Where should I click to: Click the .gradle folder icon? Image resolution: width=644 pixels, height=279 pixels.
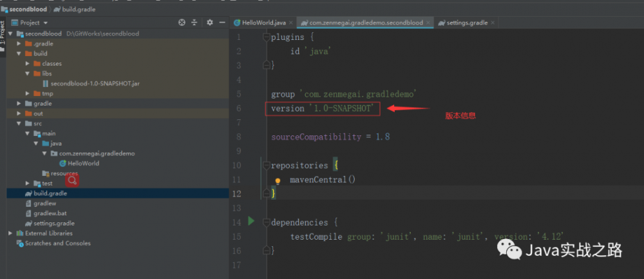[x=28, y=44]
